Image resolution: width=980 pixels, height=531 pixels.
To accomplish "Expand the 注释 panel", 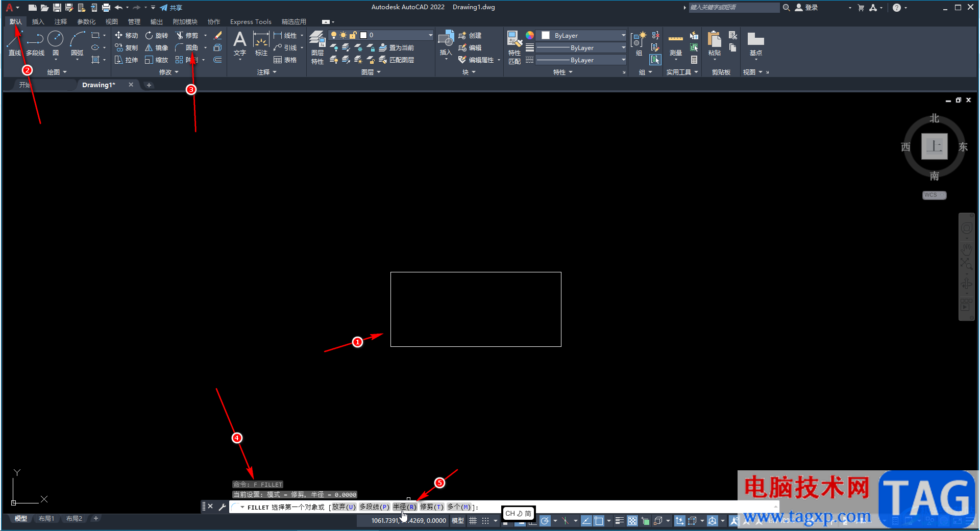I will (x=266, y=72).
